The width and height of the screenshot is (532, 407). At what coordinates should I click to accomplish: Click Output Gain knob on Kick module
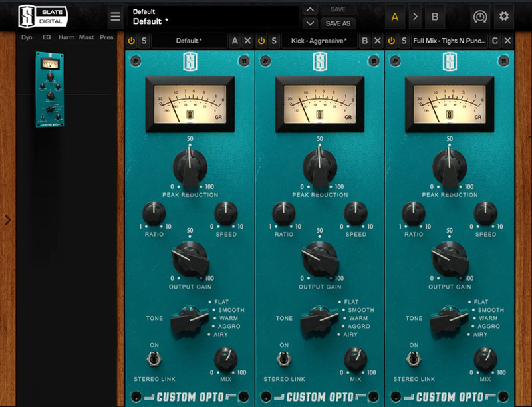(x=320, y=259)
